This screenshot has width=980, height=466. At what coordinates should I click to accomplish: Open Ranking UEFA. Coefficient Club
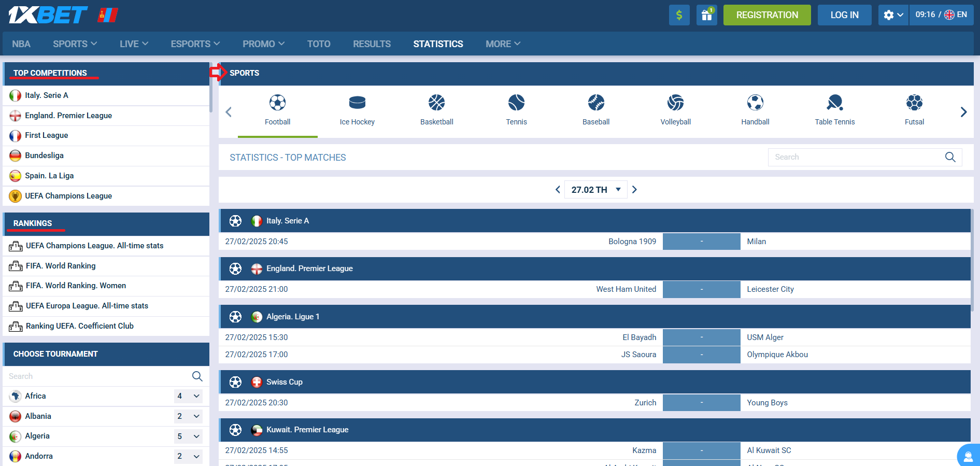(106, 326)
